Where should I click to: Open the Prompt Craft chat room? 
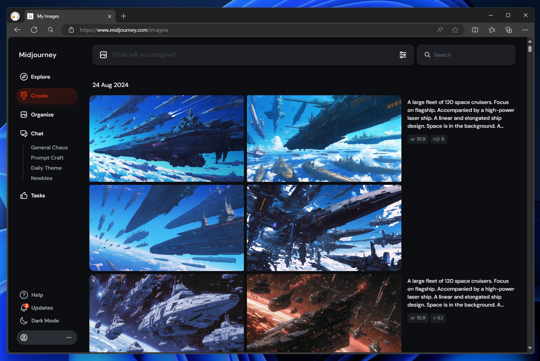click(47, 158)
